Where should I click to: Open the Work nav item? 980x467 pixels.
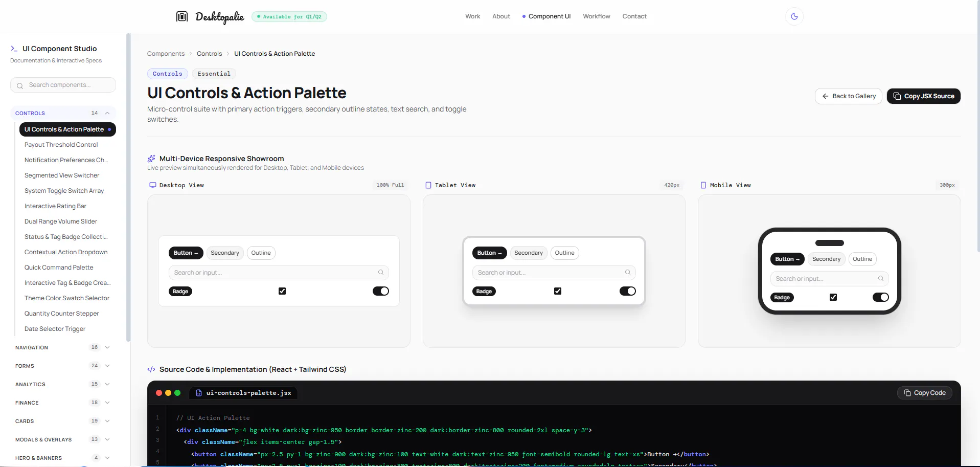point(472,16)
